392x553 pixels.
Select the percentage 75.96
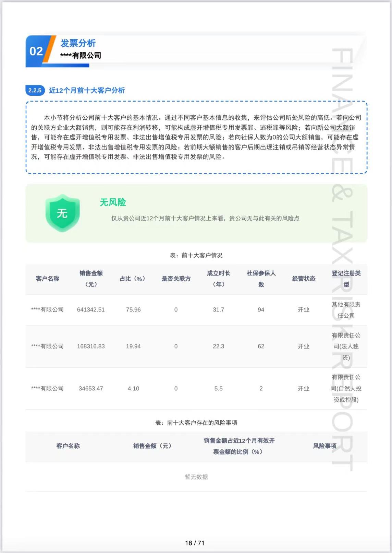click(133, 309)
